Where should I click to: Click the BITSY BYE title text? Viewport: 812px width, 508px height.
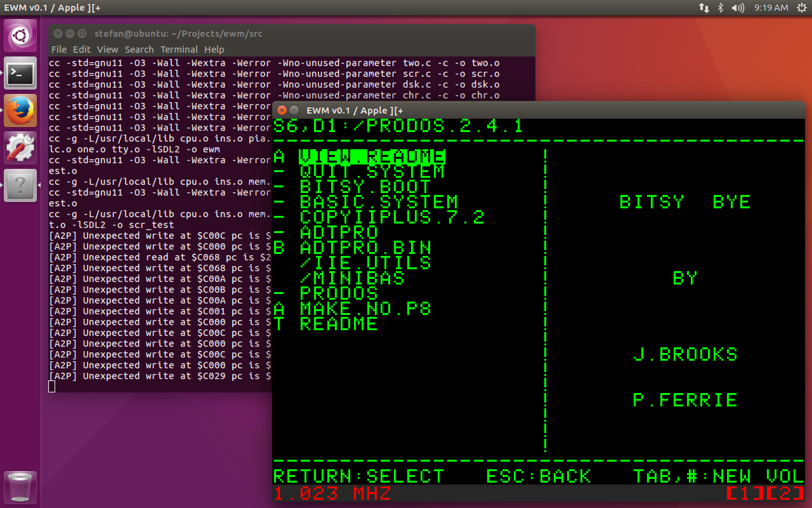[685, 202]
